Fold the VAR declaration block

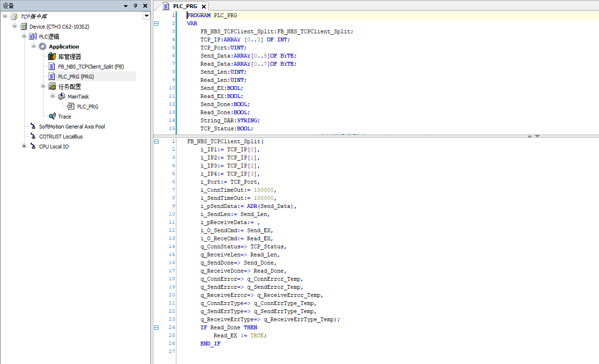pyautogui.click(x=156, y=23)
